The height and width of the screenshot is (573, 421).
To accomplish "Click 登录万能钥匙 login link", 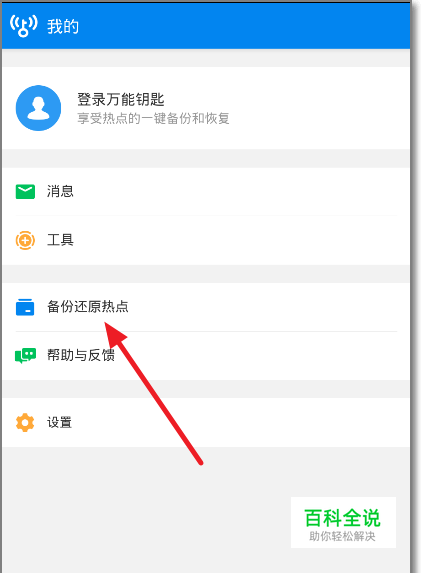I will coord(121,99).
